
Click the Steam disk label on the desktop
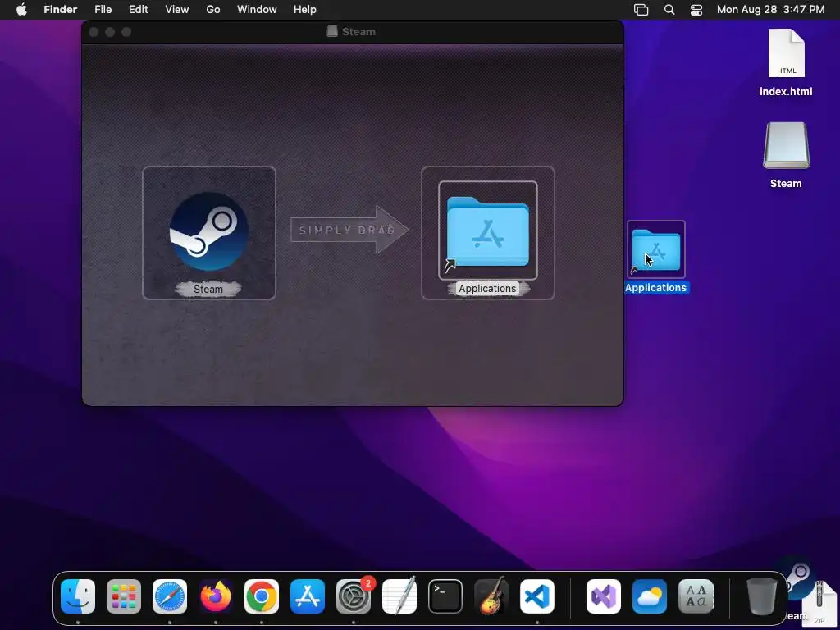point(786,183)
